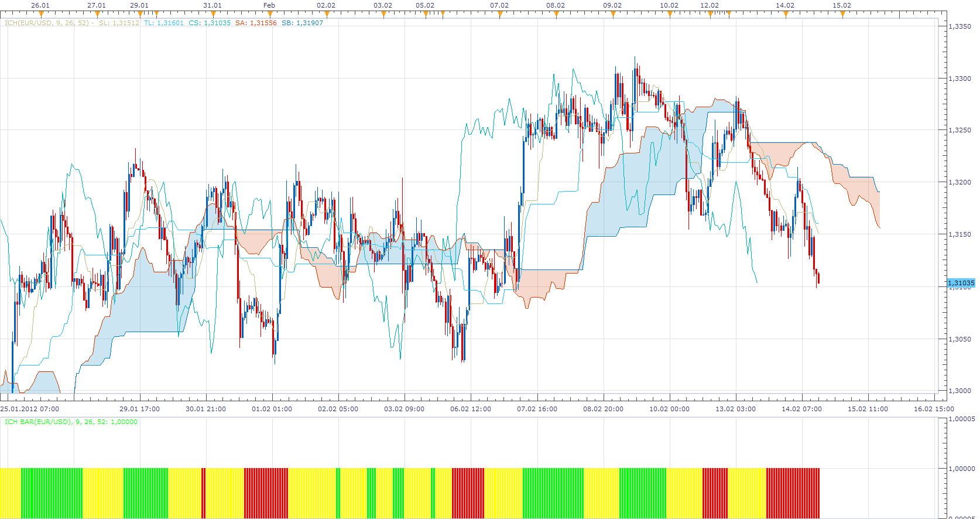The height and width of the screenshot is (519, 980).
Task: Click the 10.02 00:00 time axis label
Action: point(669,409)
